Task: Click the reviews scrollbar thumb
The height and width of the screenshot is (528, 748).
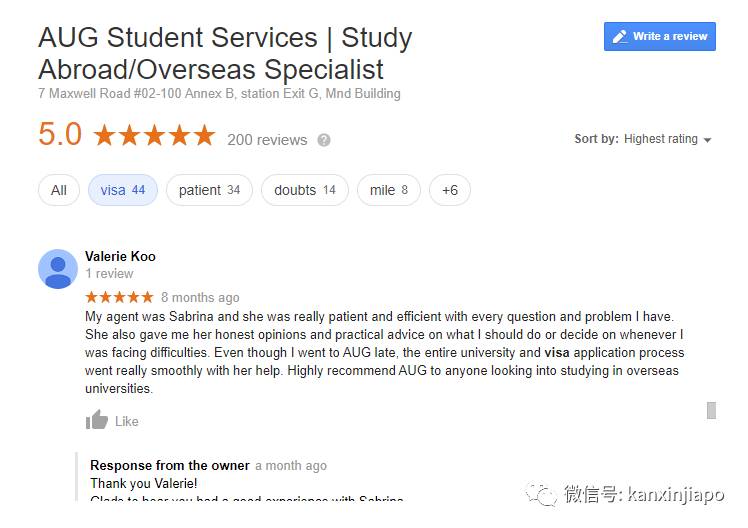Action: click(x=711, y=410)
